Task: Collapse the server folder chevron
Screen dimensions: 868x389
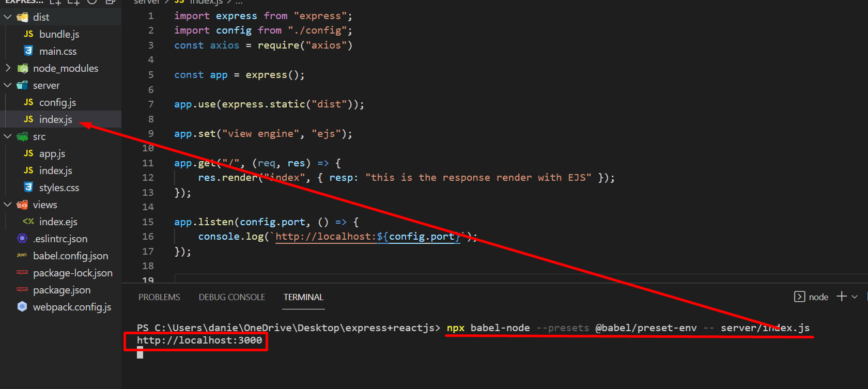Action: [x=8, y=85]
